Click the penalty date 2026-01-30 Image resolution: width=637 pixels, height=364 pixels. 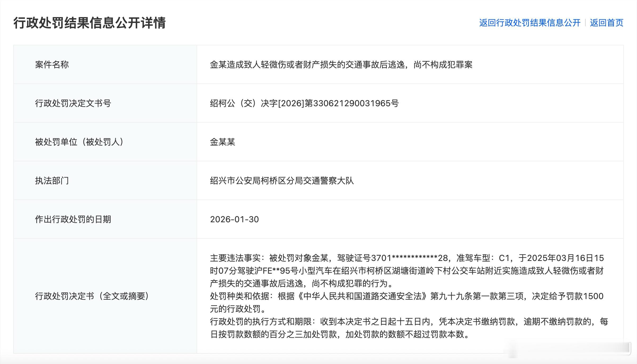[x=235, y=219]
